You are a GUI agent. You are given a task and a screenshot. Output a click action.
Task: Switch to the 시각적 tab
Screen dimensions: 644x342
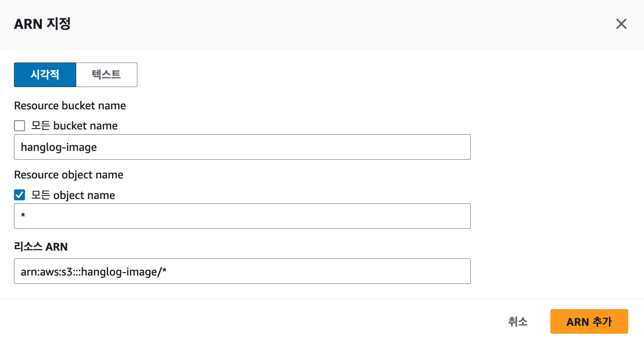pyautogui.click(x=45, y=75)
